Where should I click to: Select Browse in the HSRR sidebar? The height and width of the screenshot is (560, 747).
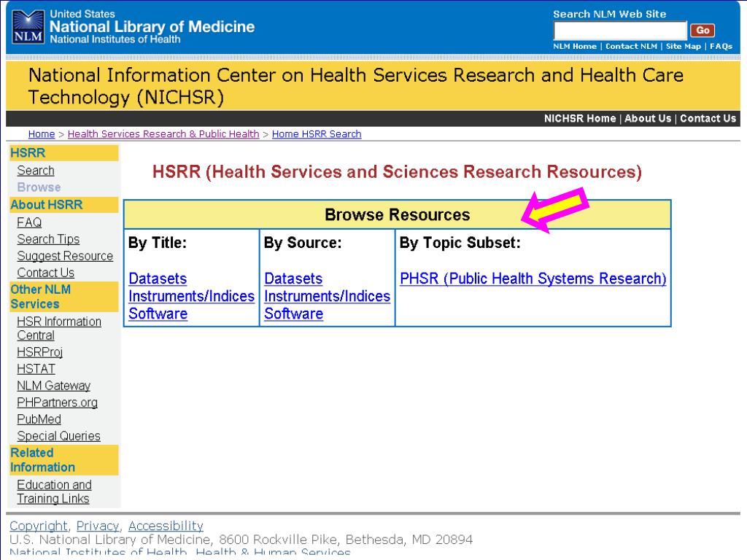point(39,187)
